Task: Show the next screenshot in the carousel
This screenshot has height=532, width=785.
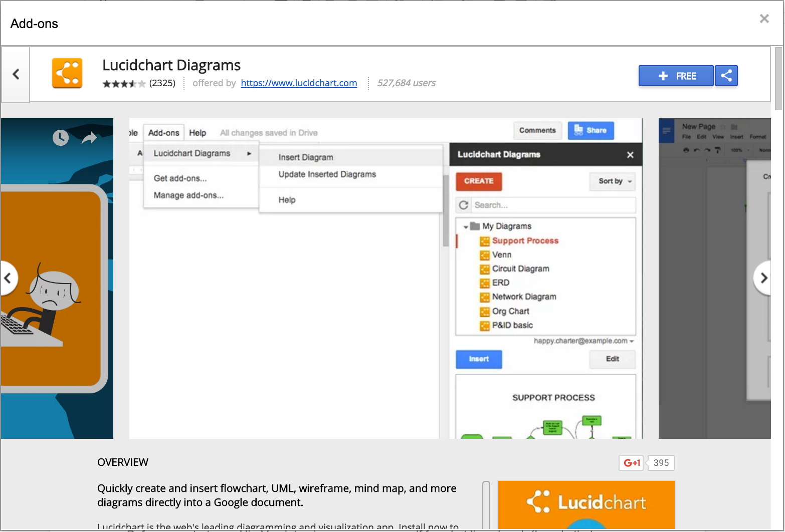Action: [762, 278]
